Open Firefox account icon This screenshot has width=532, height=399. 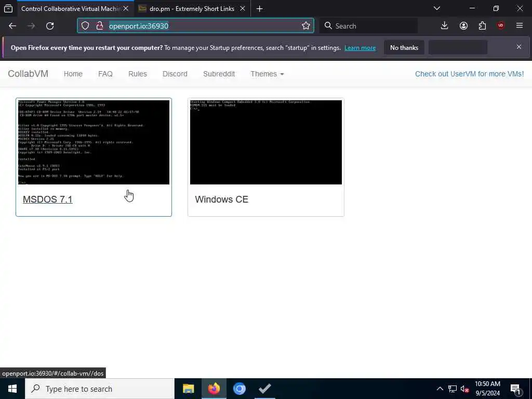pos(463,26)
